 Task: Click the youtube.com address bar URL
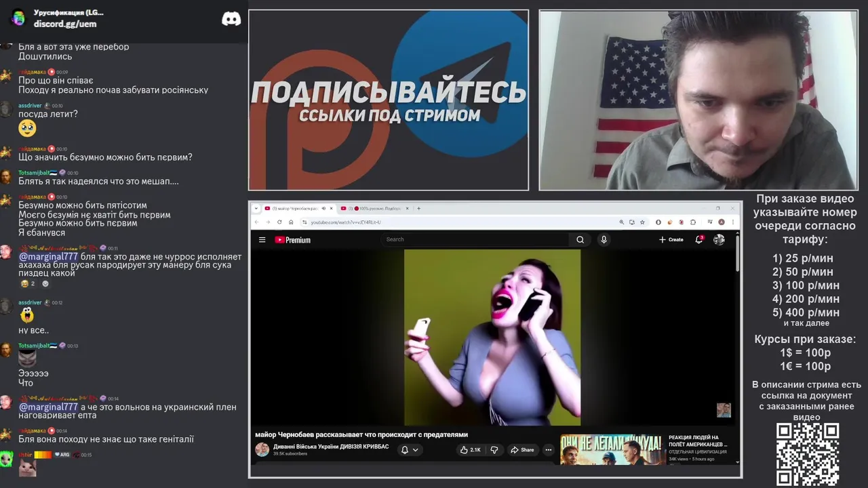coord(346,222)
